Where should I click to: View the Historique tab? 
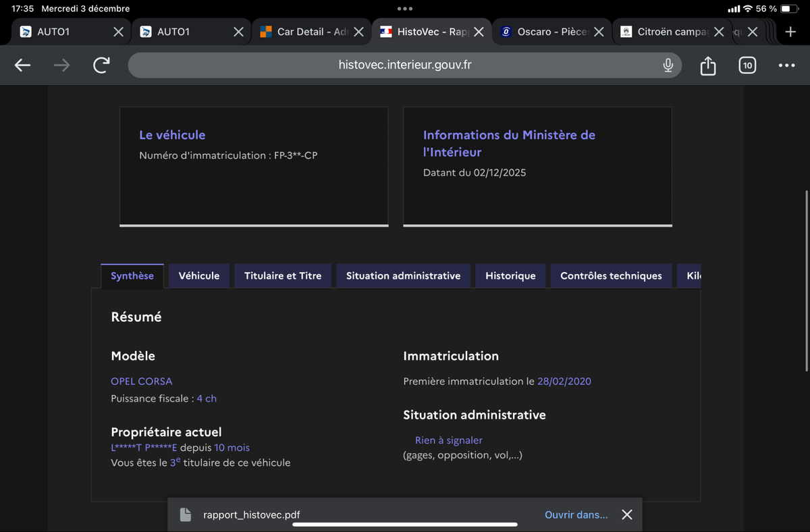pos(510,275)
